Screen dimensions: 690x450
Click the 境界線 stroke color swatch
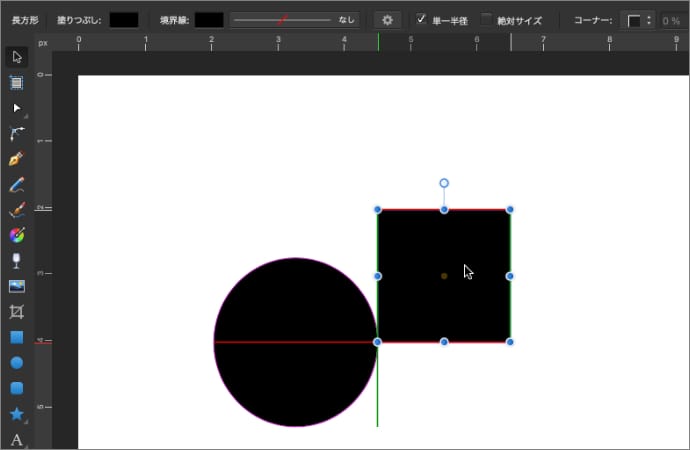pos(209,19)
